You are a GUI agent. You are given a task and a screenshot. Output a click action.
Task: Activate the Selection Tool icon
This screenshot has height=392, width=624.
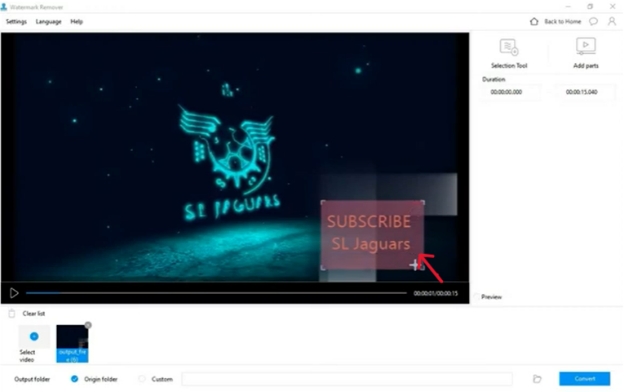[x=509, y=47]
